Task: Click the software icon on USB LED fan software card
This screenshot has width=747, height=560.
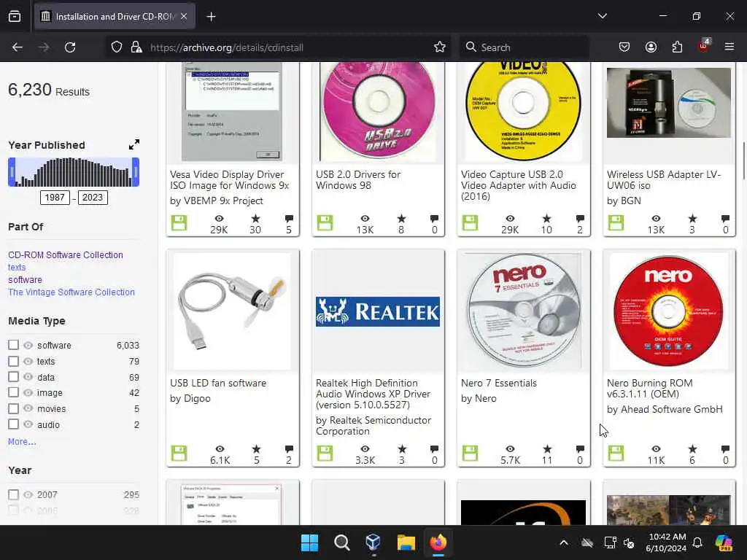Action: point(179,454)
